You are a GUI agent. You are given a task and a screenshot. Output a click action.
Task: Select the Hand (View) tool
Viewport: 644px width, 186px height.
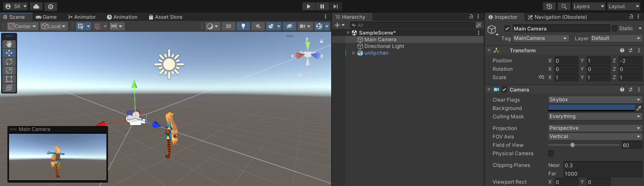pos(9,44)
